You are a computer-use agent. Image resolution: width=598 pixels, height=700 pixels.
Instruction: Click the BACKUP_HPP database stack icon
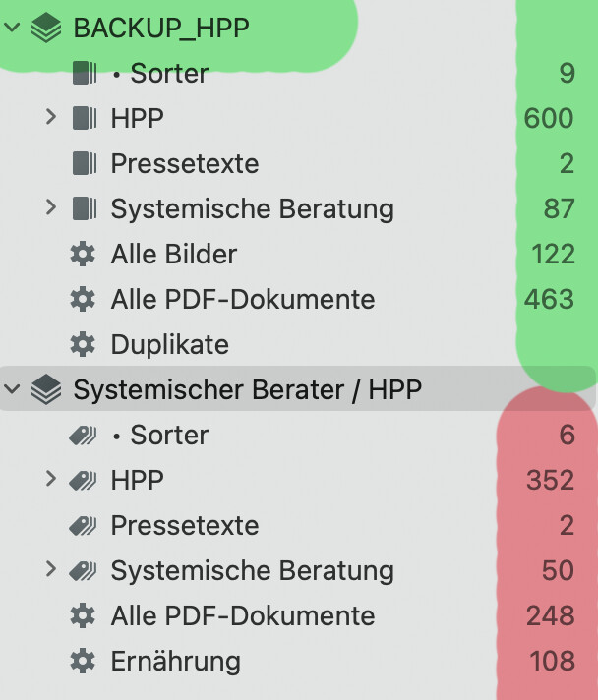tap(45, 29)
